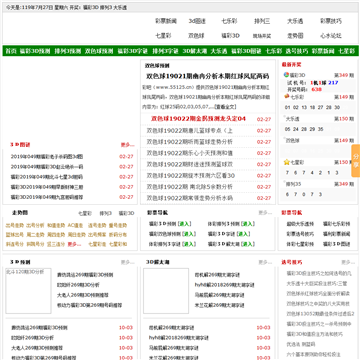The height and width of the screenshot is (360, 360).
Task: Click 更多 next to middle 彩票导航 heading
Action: pos(265,213)
